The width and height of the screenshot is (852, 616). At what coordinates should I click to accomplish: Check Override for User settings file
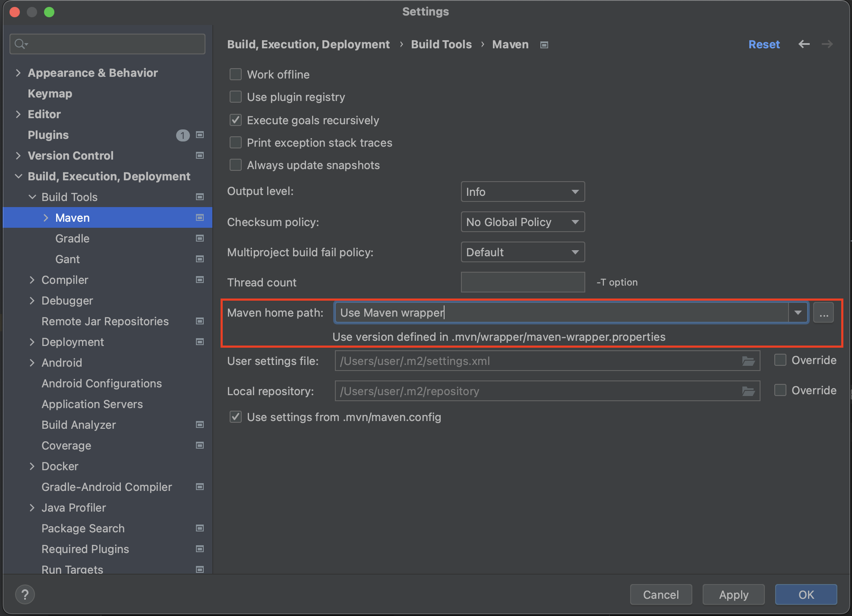click(780, 360)
